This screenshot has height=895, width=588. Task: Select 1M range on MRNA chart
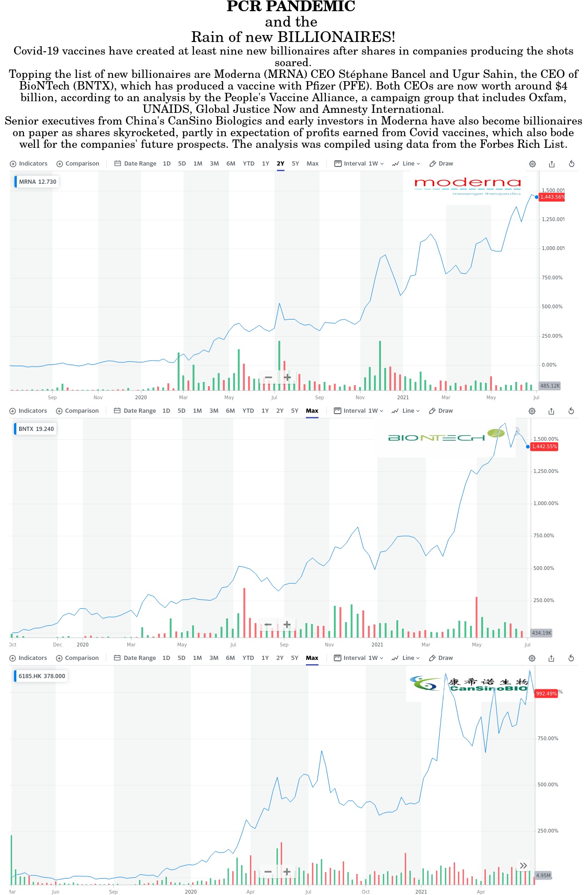(x=198, y=164)
